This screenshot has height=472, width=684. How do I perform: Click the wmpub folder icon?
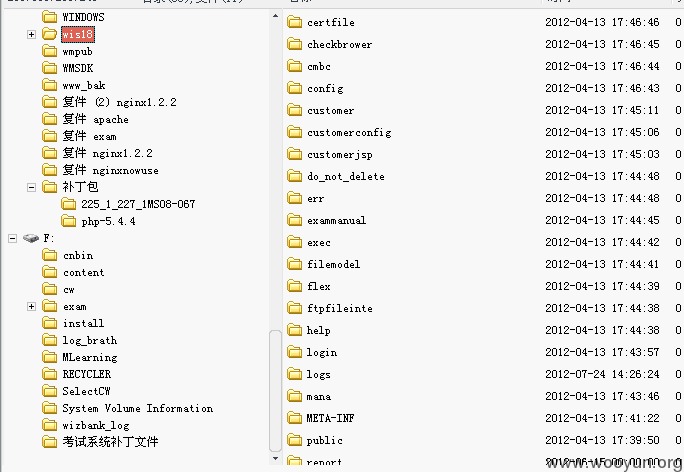[x=50, y=51]
